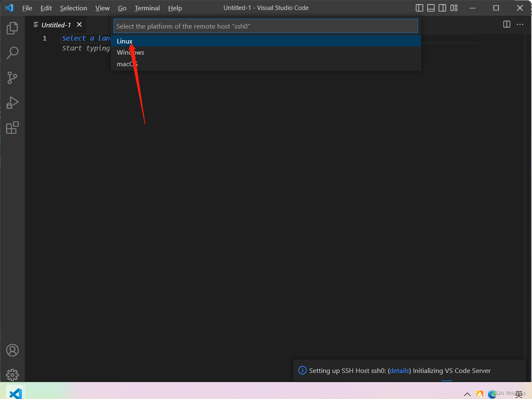Choose Windows as the remote platform
The width and height of the screenshot is (532, 399).
tap(266, 53)
